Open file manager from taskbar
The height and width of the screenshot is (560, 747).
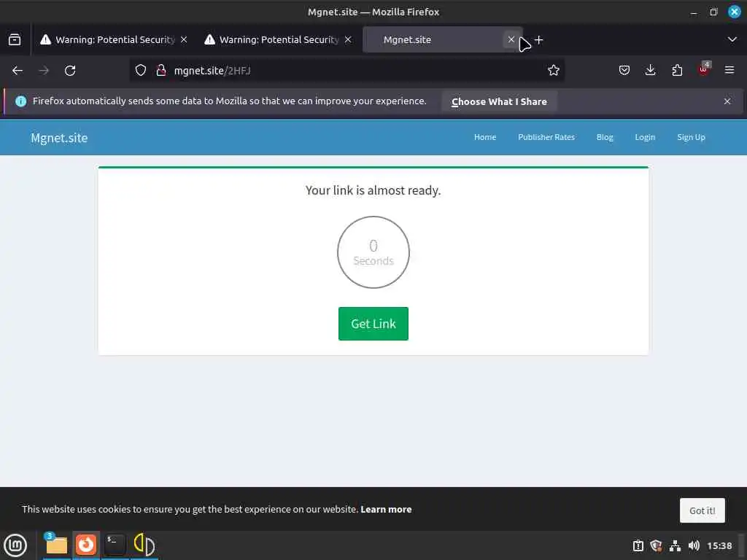tap(56, 545)
